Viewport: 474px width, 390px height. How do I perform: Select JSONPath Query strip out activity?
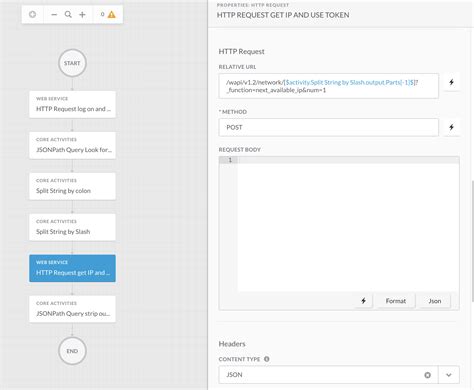pos(72,309)
